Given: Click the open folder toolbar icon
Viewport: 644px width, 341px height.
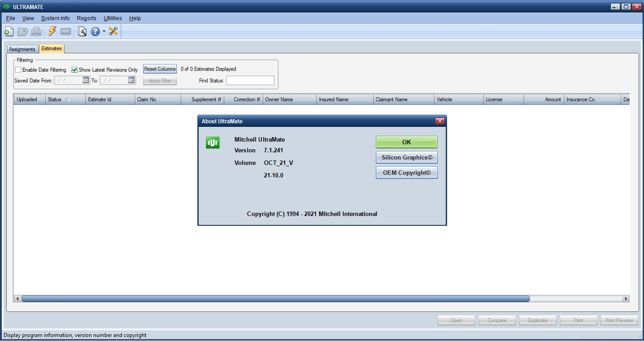Looking at the screenshot, I should [23, 31].
